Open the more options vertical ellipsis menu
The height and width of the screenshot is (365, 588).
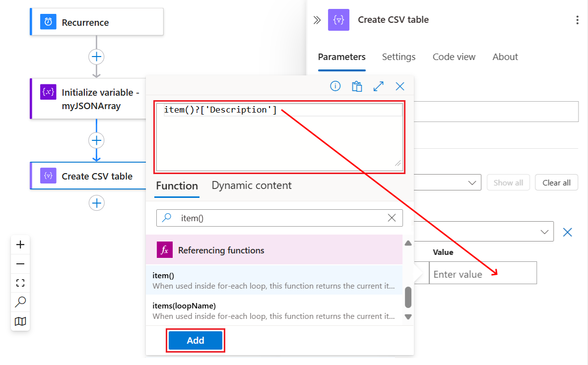(577, 20)
